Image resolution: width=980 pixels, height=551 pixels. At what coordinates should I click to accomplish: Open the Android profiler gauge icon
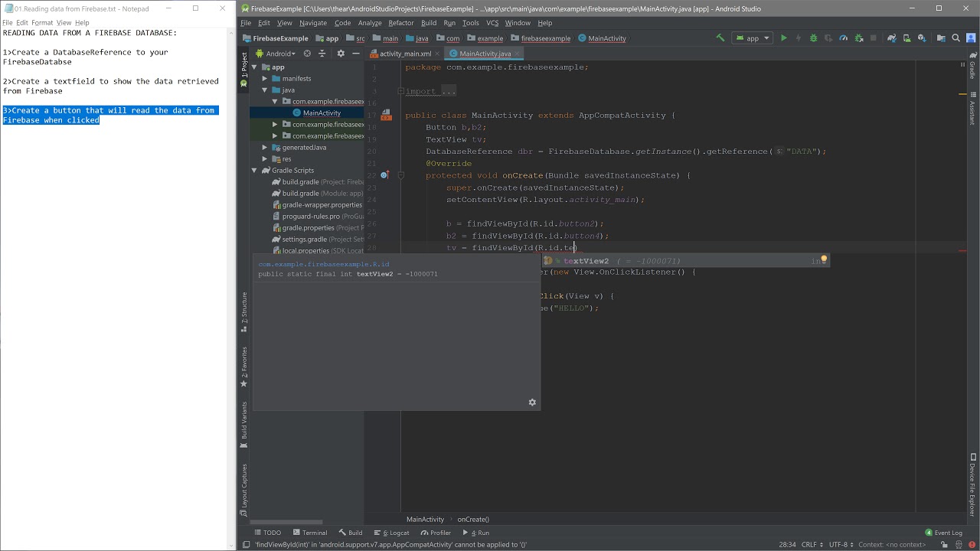tap(843, 37)
